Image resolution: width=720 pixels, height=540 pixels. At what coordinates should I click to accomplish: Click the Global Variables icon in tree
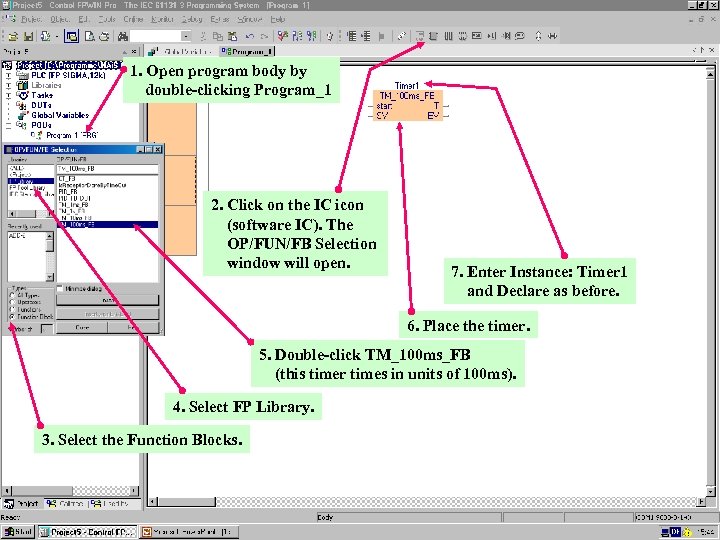[22, 115]
